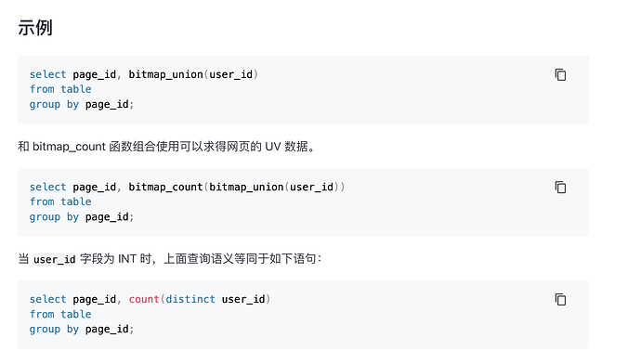Click the inline user_id code in paragraph
The height and width of the screenshot is (364, 641).
(55, 259)
